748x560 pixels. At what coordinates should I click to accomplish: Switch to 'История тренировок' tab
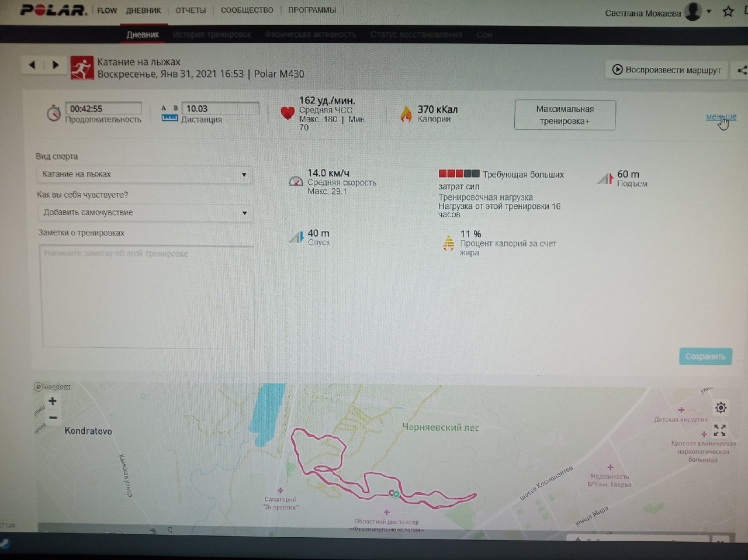click(x=212, y=34)
